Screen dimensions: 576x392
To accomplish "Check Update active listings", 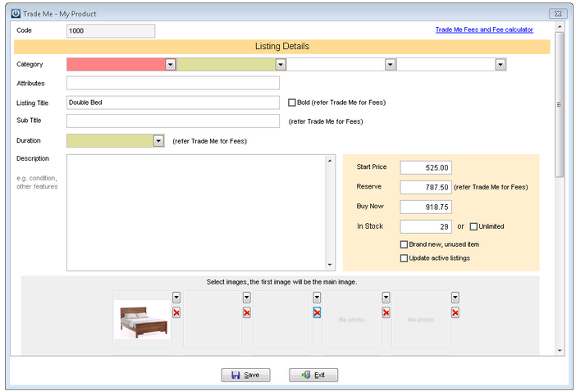I will click(404, 258).
